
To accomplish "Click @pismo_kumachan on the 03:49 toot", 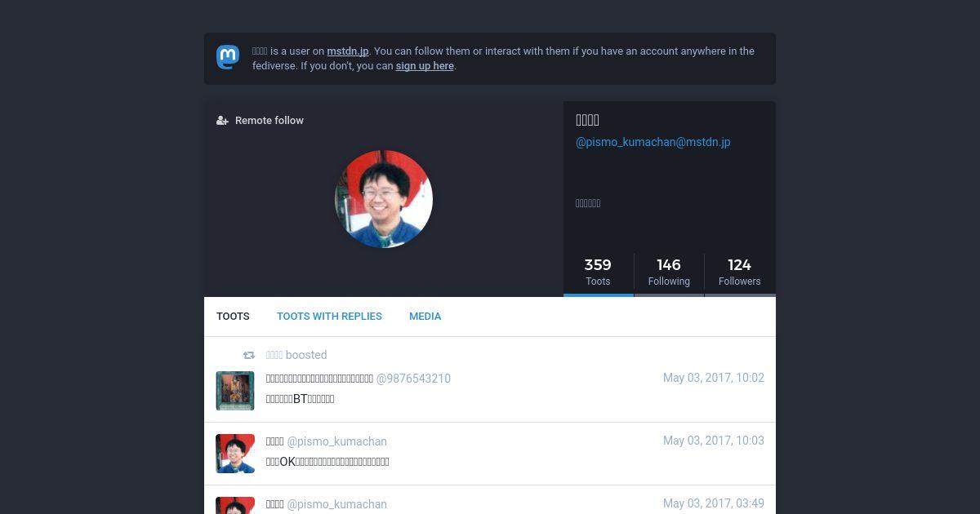I will pyautogui.click(x=336, y=504).
